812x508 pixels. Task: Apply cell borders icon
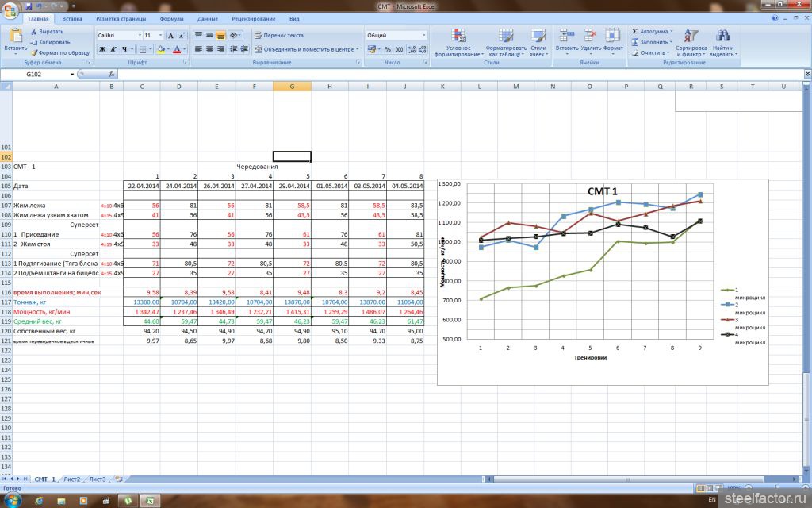pyautogui.click(x=143, y=49)
